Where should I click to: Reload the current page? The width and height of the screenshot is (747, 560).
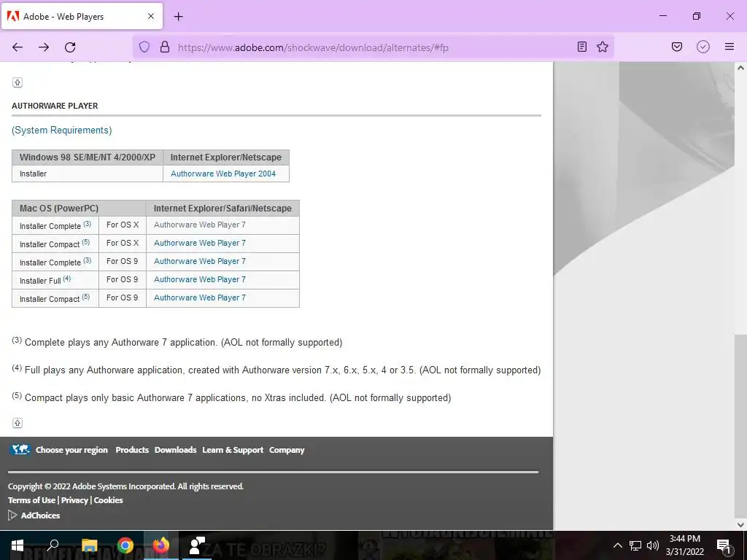[70, 47]
